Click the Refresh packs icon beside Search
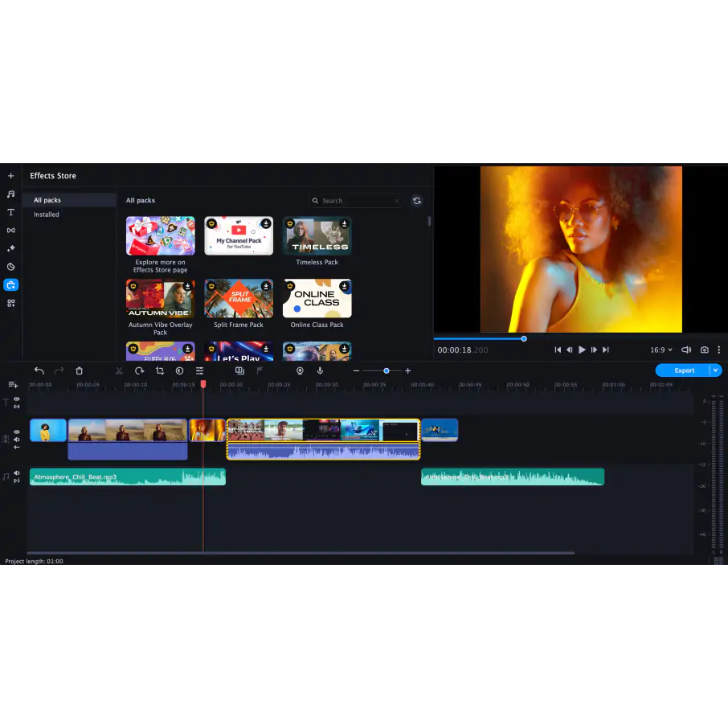 (417, 201)
